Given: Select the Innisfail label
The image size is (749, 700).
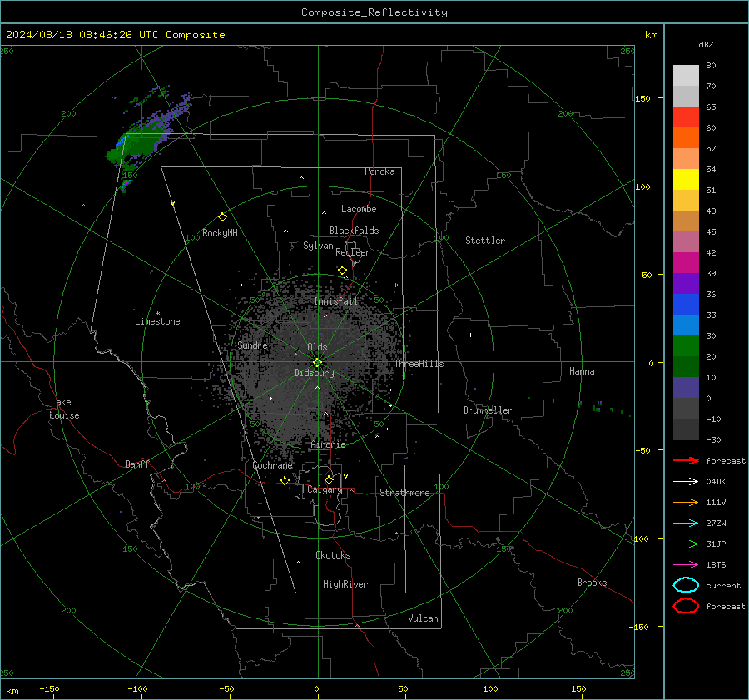Looking at the screenshot, I should (x=336, y=301).
